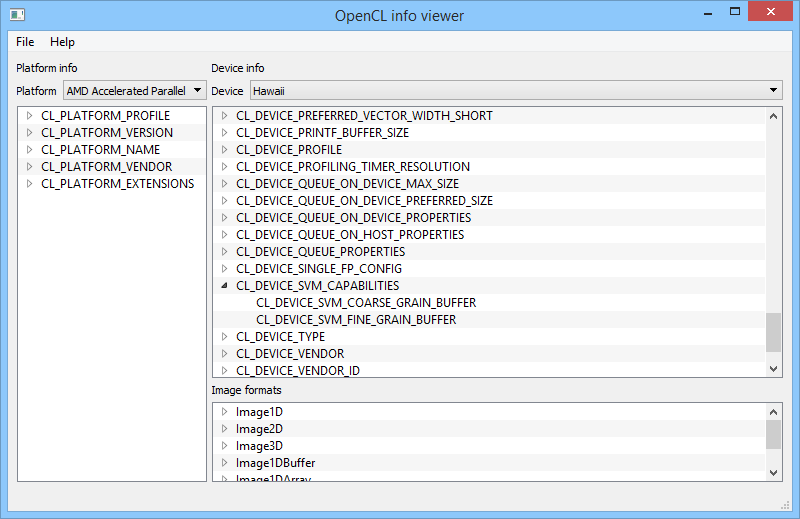800x519 pixels.
Task: Expand CL_DEVICE_TYPE entry arrow
Action: 224,337
